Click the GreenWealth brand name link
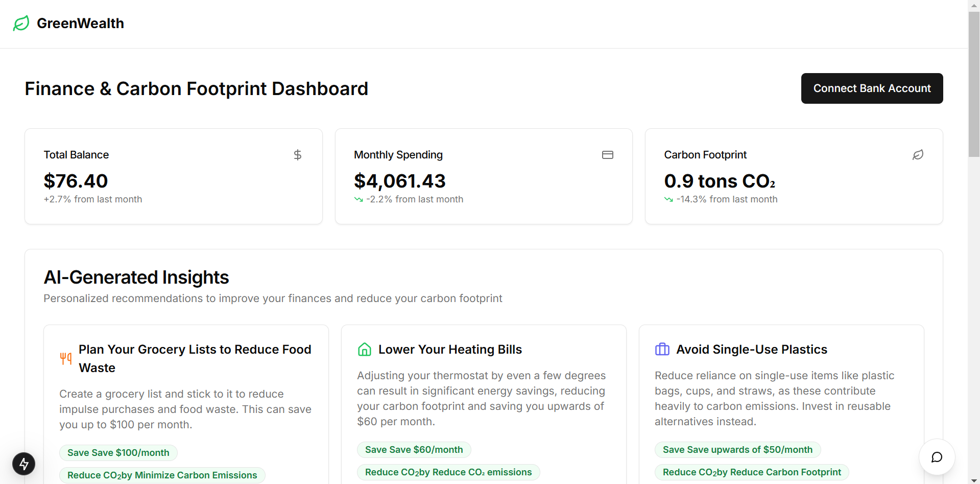 [80, 24]
